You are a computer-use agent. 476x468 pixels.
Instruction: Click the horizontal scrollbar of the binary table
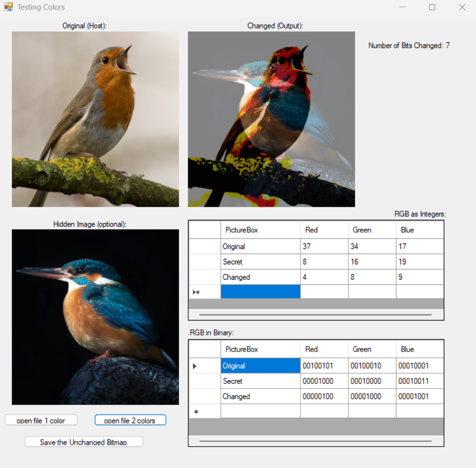click(315, 441)
